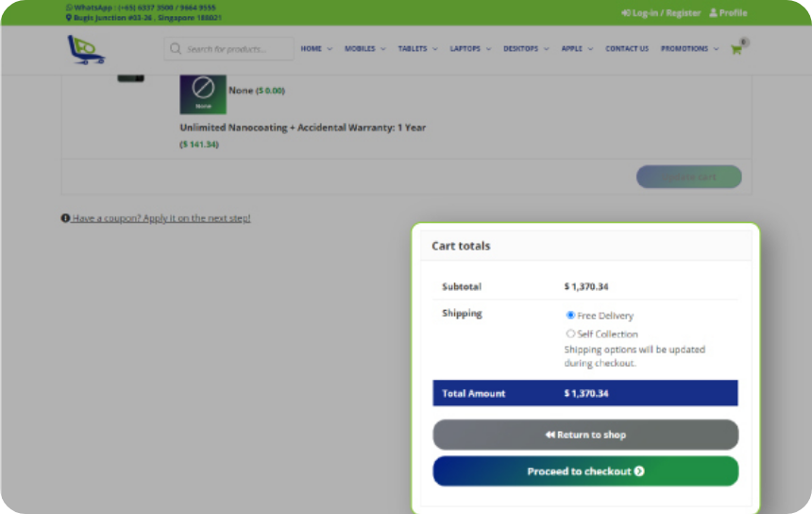Expand the Laptops menu dropdown
This screenshot has height=514, width=812.
[470, 49]
